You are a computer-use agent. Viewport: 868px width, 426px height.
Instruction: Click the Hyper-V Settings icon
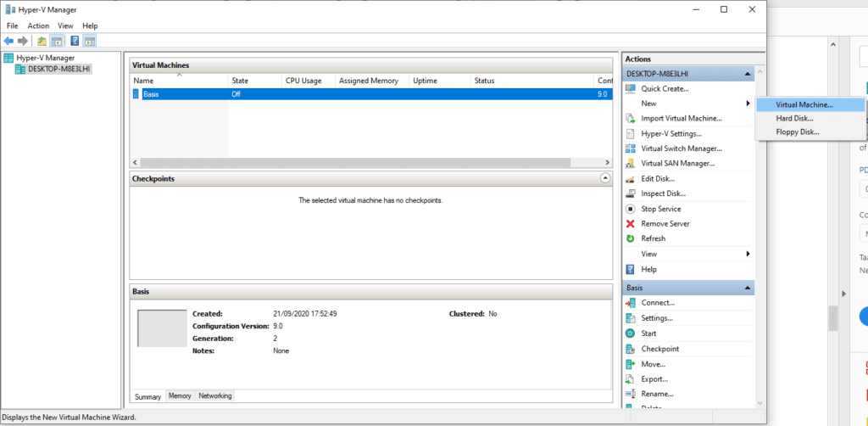[x=630, y=133]
